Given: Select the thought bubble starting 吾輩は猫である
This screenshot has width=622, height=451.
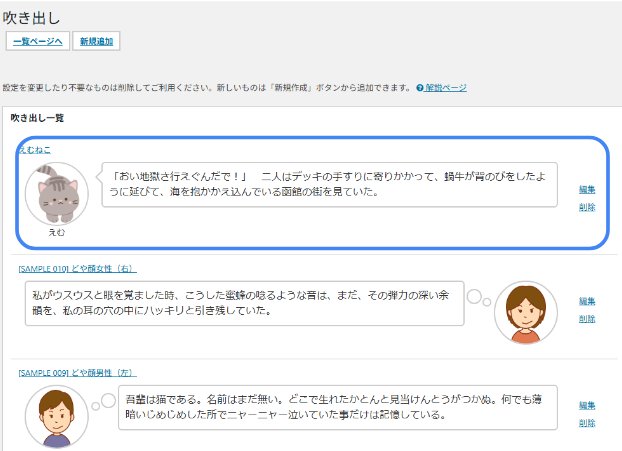Looking at the screenshot, I should pyautogui.click(x=337, y=407).
